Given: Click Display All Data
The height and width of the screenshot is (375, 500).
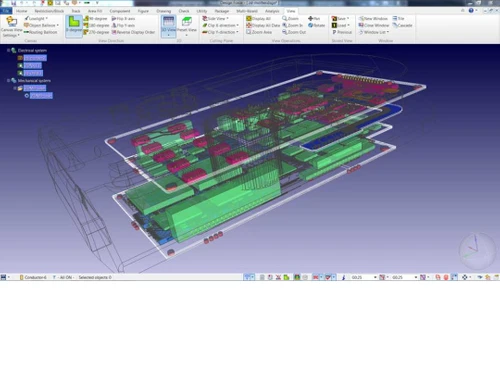Looking at the screenshot, I should click(263, 25).
